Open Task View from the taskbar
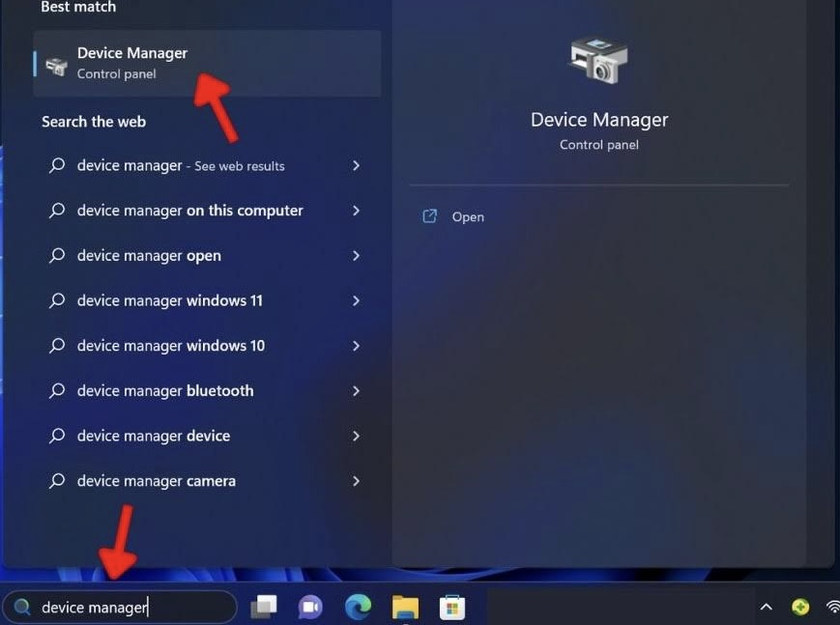 tap(264, 607)
